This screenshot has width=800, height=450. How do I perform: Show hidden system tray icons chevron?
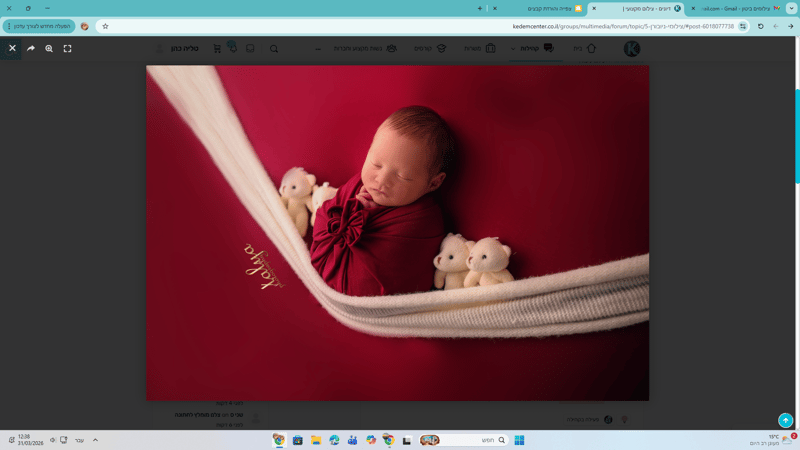pyautogui.click(x=95, y=440)
